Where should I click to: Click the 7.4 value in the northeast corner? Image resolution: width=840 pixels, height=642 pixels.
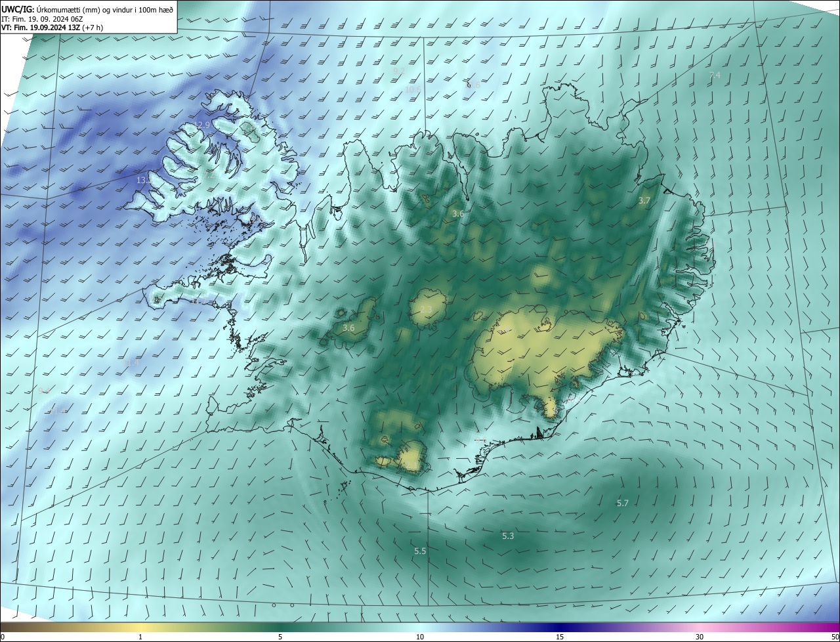click(x=715, y=75)
